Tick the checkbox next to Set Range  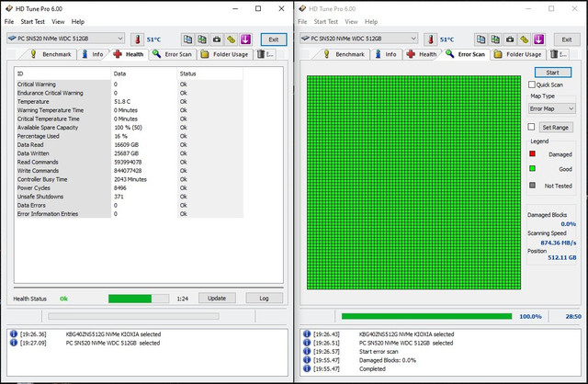(531, 127)
